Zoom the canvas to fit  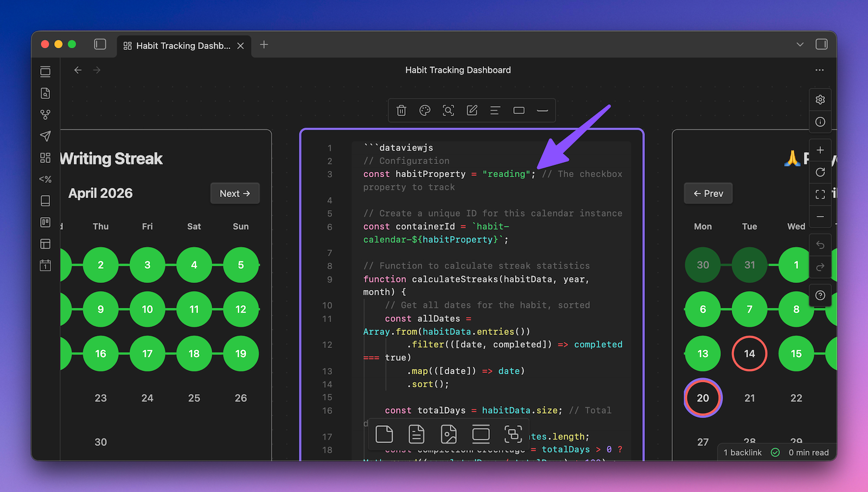point(820,194)
